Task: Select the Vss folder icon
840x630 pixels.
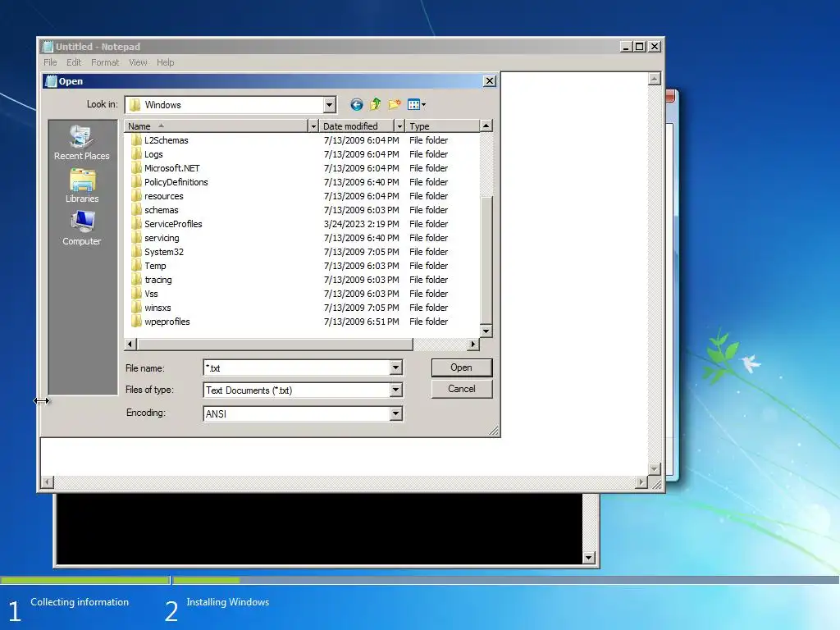Action: coord(136,294)
